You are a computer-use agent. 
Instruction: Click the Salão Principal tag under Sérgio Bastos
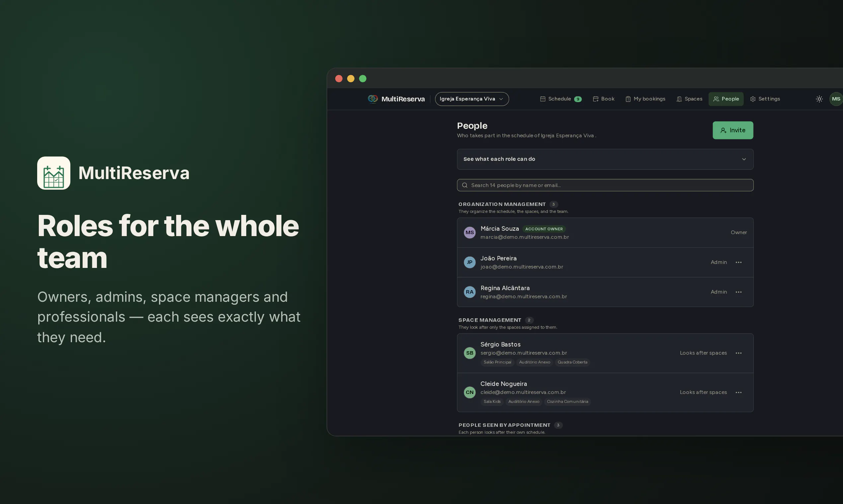pos(497,362)
